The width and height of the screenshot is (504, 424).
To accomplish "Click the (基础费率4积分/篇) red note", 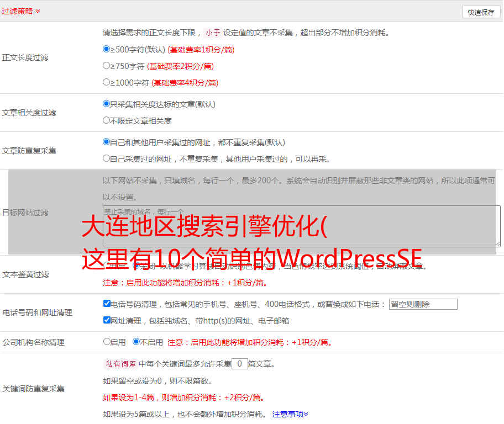I will tap(185, 83).
